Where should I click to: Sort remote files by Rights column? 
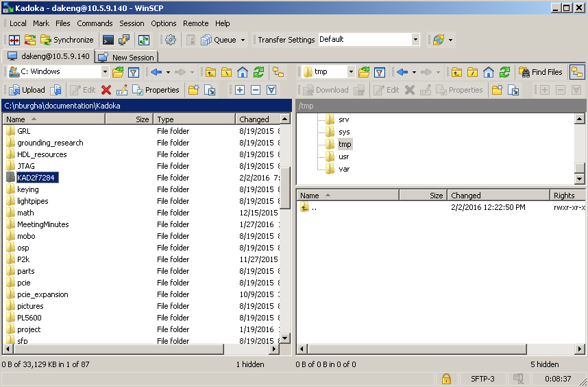(567, 196)
